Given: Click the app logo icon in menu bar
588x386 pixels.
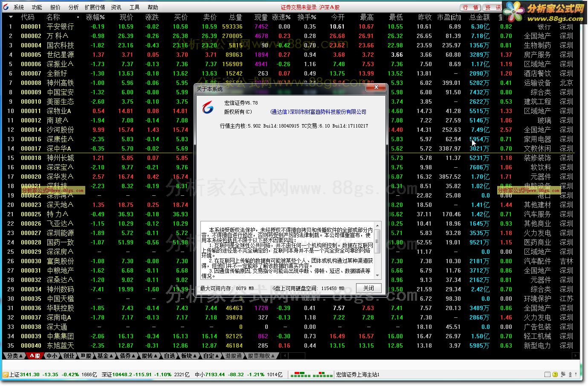Looking at the screenshot, I should [6, 7].
